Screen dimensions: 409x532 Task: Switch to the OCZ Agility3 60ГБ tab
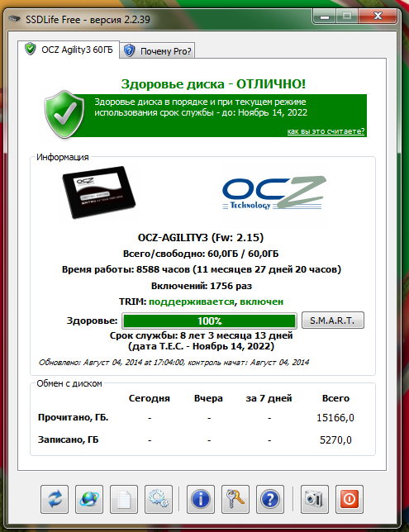[69, 50]
